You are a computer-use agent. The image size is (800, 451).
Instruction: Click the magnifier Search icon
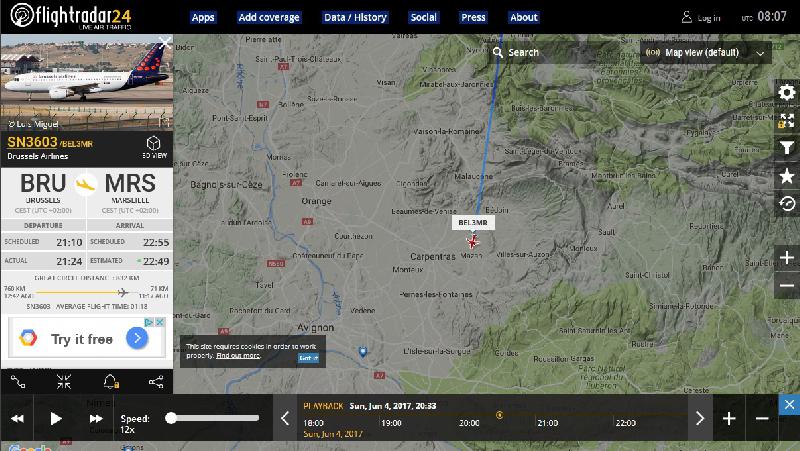point(498,52)
